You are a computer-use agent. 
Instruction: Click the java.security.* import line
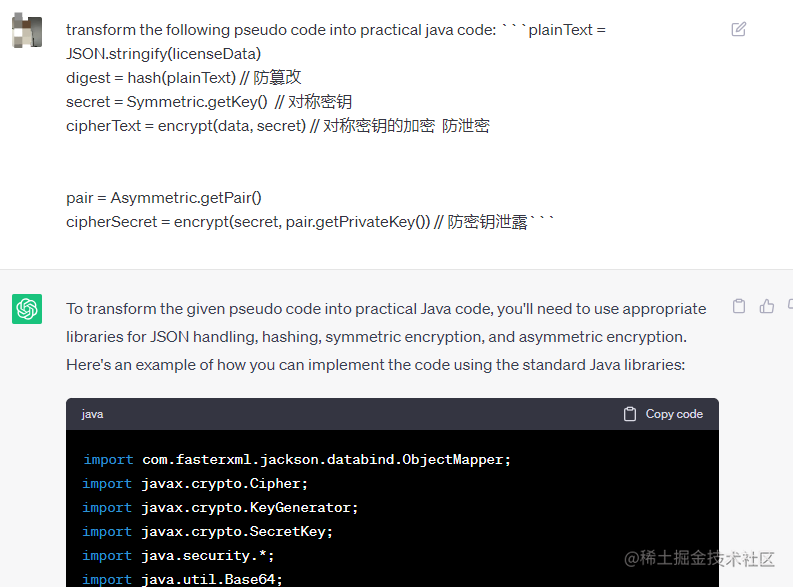tap(179, 556)
